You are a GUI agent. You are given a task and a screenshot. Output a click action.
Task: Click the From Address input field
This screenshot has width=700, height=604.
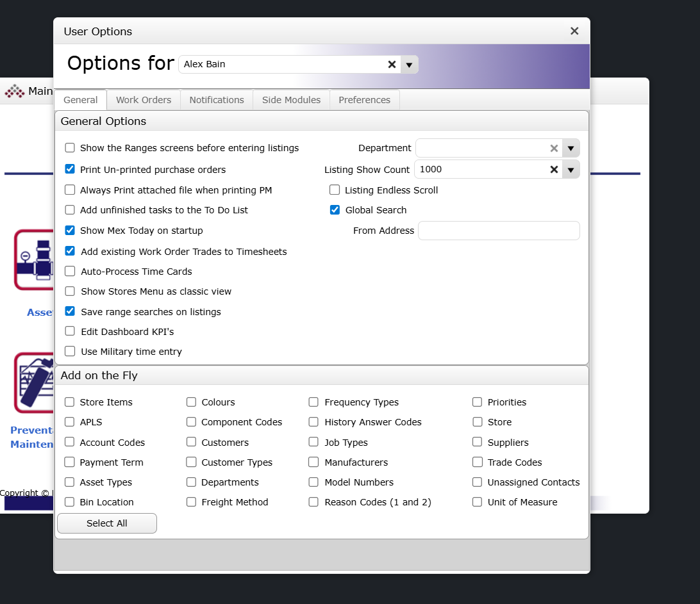[499, 231]
